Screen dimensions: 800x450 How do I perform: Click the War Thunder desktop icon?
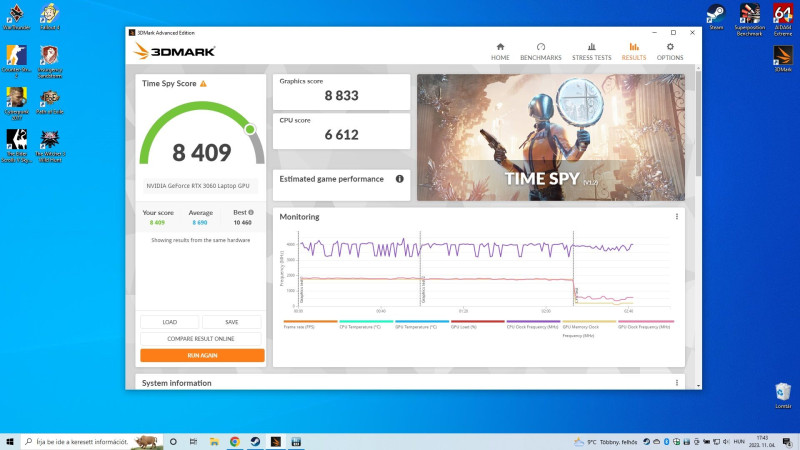[x=16, y=17]
